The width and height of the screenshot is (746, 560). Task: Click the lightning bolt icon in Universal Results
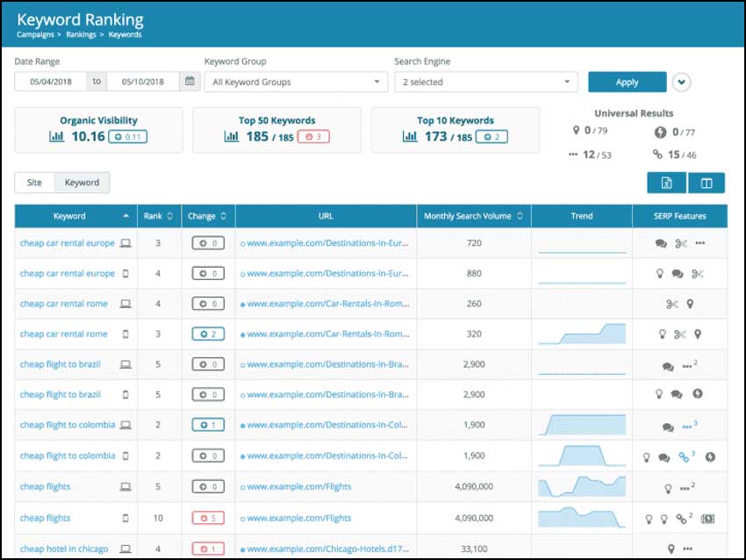tap(661, 133)
